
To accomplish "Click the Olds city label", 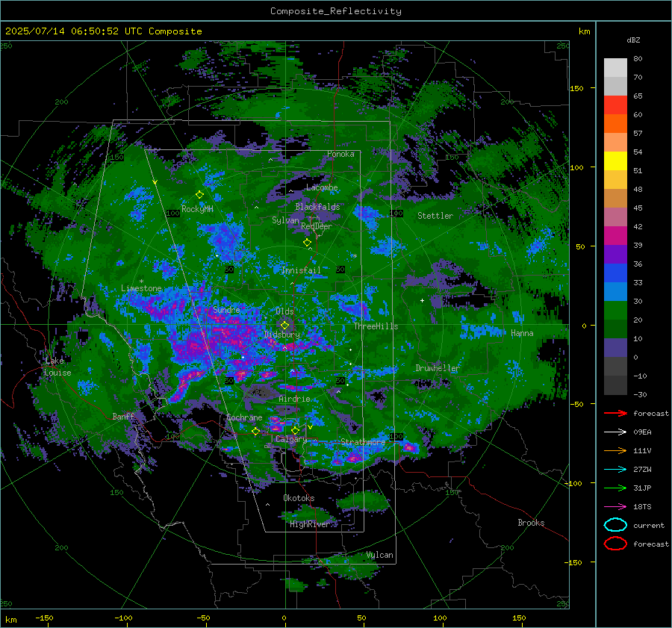I will tap(284, 311).
